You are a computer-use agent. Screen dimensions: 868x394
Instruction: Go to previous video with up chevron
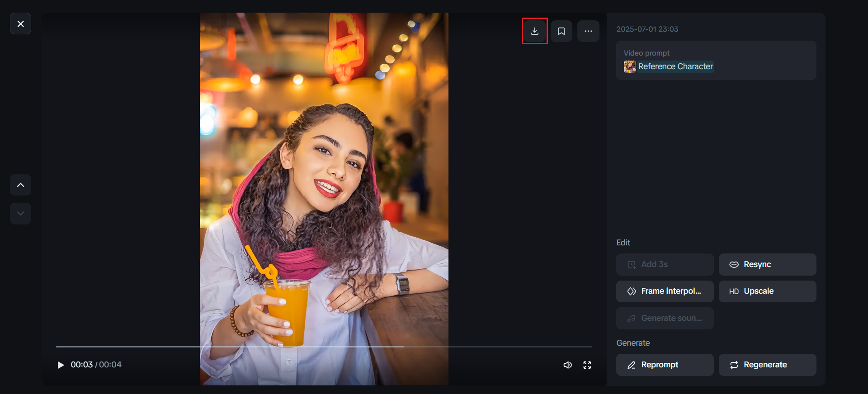pos(20,185)
